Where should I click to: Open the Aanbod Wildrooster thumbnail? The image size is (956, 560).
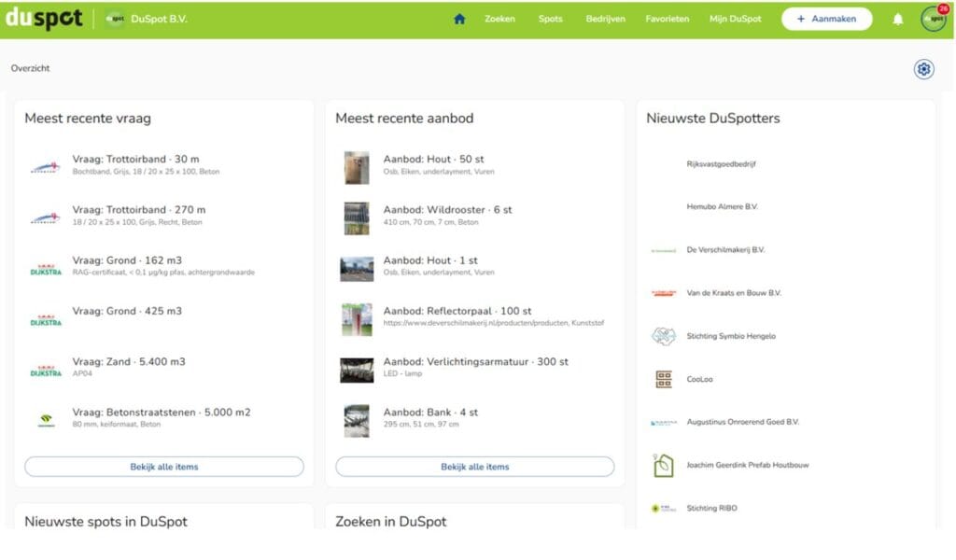tap(356, 218)
